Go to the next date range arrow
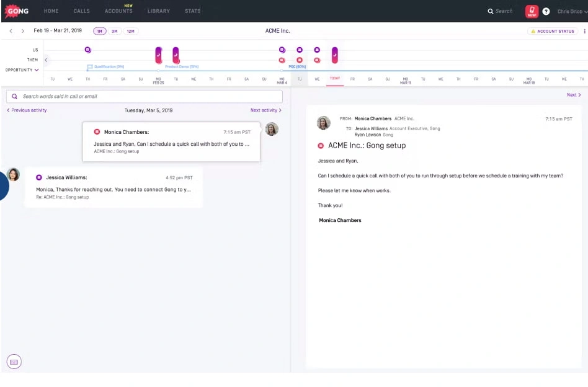The height and width of the screenshot is (387, 588). (23, 31)
